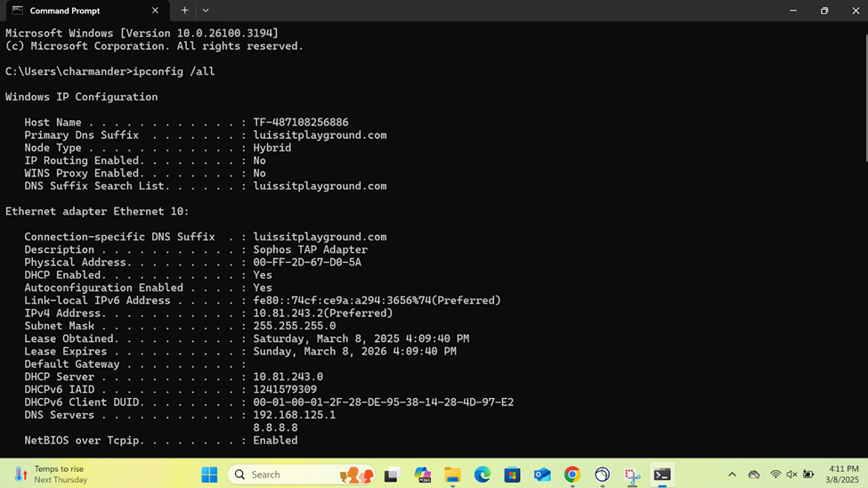The width and height of the screenshot is (868, 488).
Task: Open Microsoft Store from taskbar
Action: coord(512,475)
